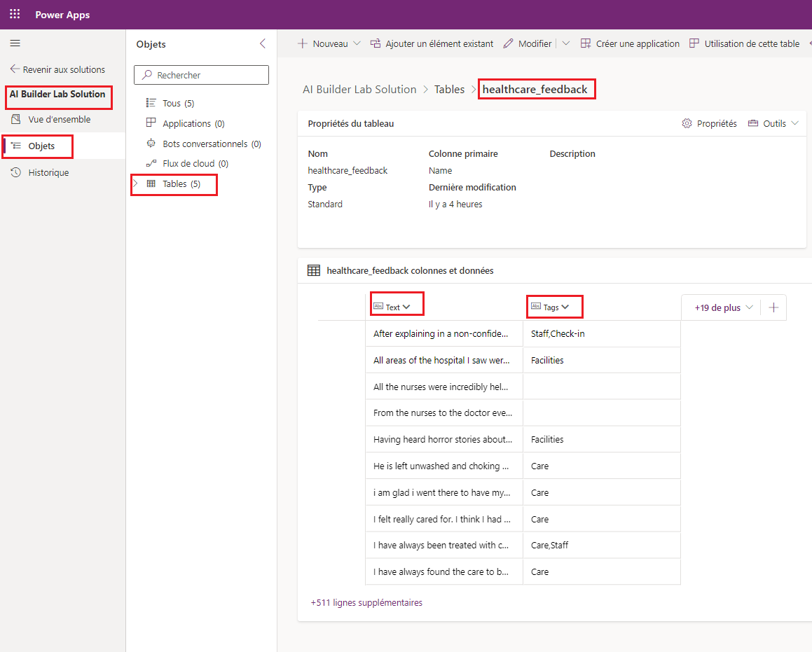Open the app launcher waffle icon
The width and height of the screenshot is (812, 652).
15,14
